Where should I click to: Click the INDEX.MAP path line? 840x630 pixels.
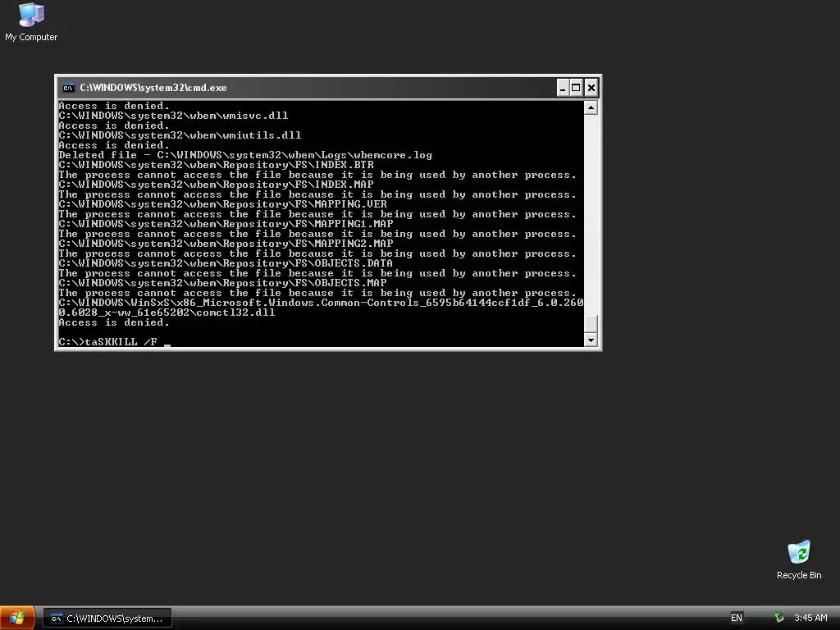pyautogui.click(x=216, y=185)
